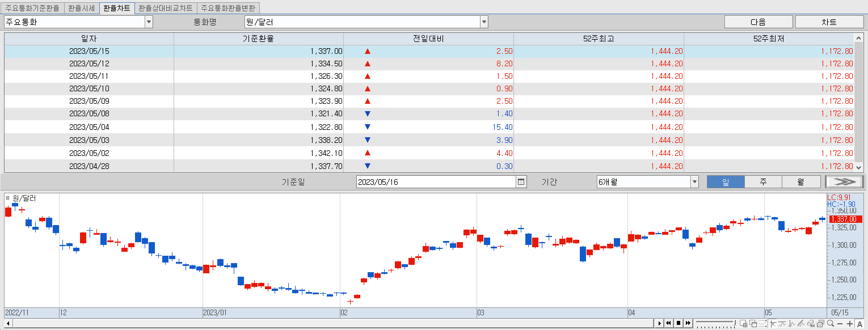This screenshot has height=330, width=868.
Task: Click the red 1,337.00 price tag on chart axis
Action: 846,219
